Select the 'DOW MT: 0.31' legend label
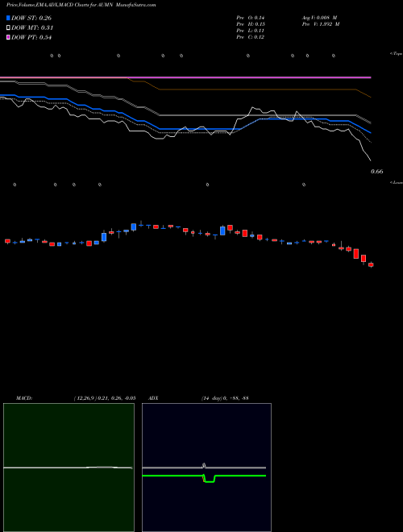The width and height of the screenshot is (403, 532). point(32,28)
